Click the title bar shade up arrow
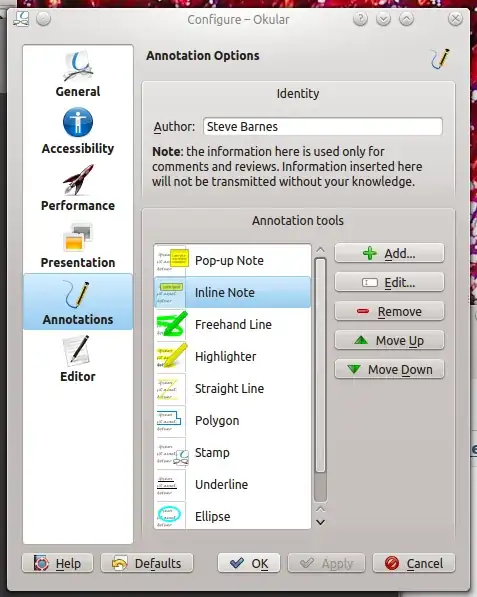The height and width of the screenshot is (597, 477). pos(406,19)
